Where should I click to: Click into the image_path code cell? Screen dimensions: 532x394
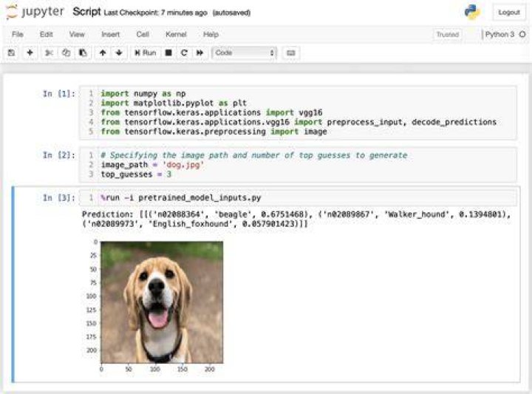point(298,165)
